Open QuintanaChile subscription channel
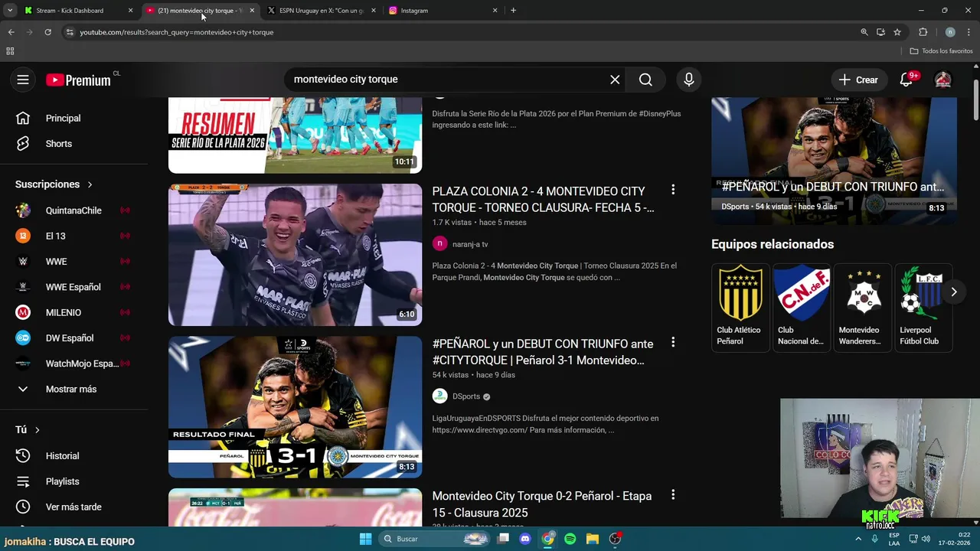The image size is (980, 551). pyautogui.click(x=73, y=210)
